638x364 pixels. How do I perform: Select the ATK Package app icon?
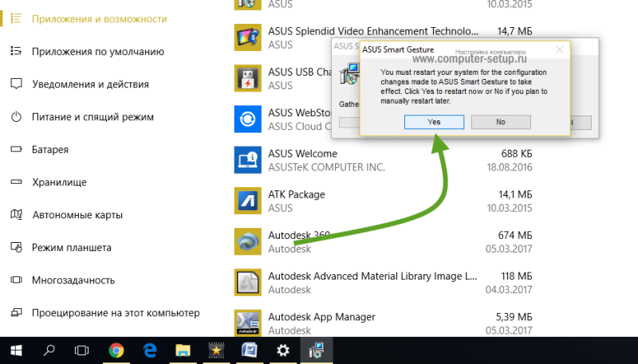[247, 201]
